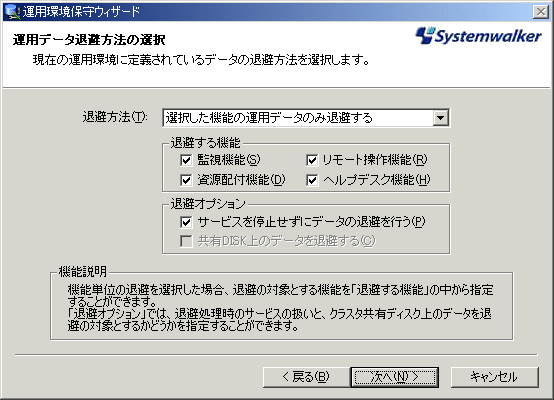
Task: Uncheck 資源配付機能(D)
Action: click(x=186, y=180)
